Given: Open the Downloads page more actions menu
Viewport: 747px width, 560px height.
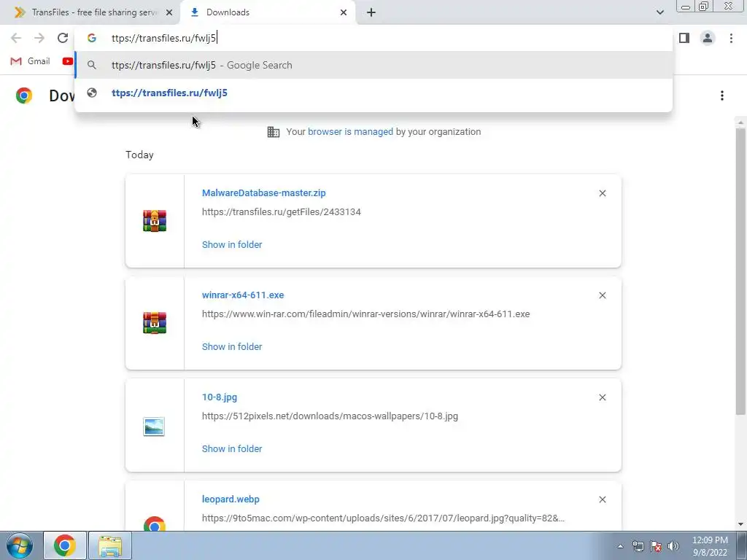Looking at the screenshot, I should click(x=721, y=96).
